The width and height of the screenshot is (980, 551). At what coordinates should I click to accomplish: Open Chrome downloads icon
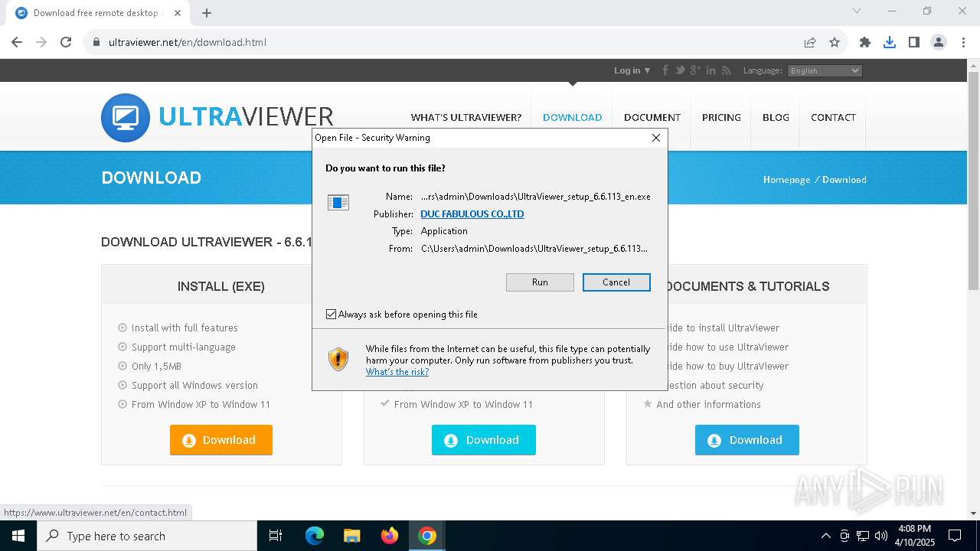click(x=890, y=42)
